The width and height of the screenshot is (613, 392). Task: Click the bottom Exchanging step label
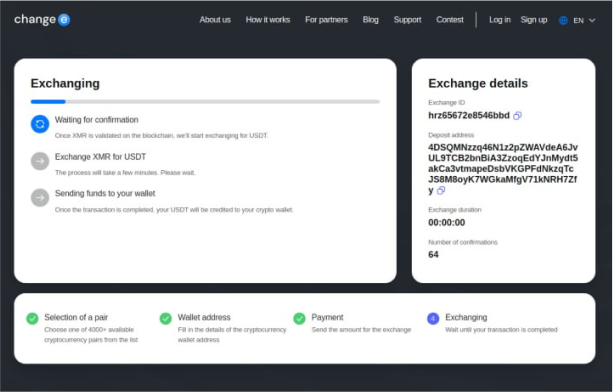point(466,317)
